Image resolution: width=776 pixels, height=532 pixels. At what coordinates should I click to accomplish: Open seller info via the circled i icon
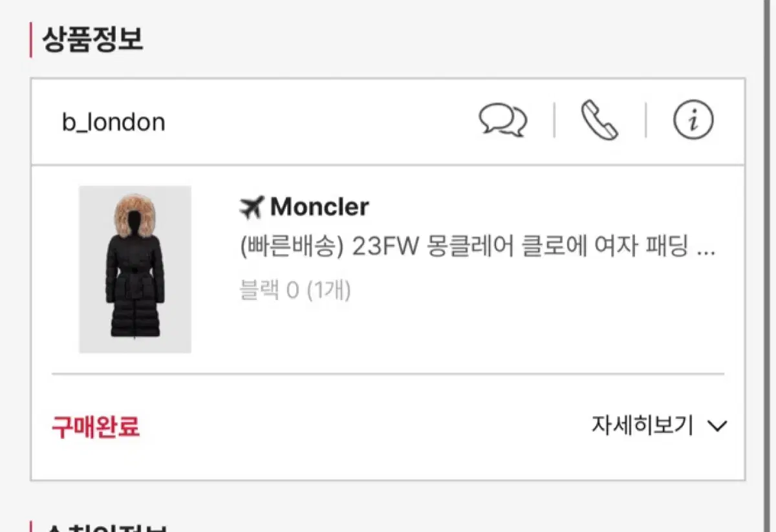[693, 121]
